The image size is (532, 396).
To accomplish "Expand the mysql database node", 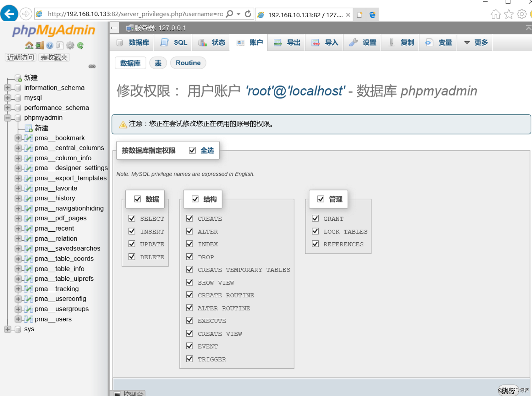I will [x=8, y=98].
